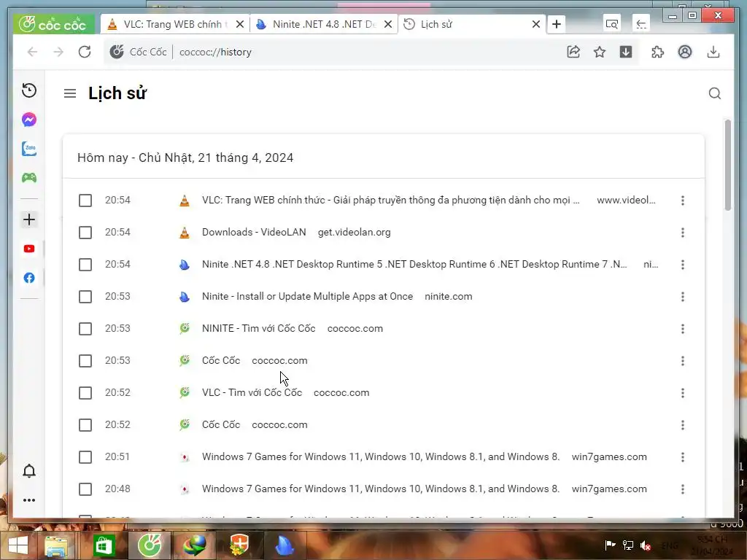Image resolution: width=747 pixels, height=560 pixels.
Task: Open the Games sidebar icon
Action: (29, 178)
